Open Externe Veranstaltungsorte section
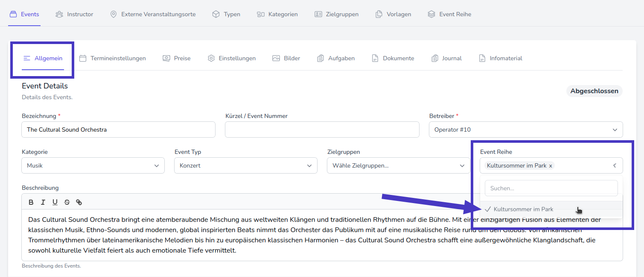Image resolution: width=644 pixels, height=277 pixels. 153,14
